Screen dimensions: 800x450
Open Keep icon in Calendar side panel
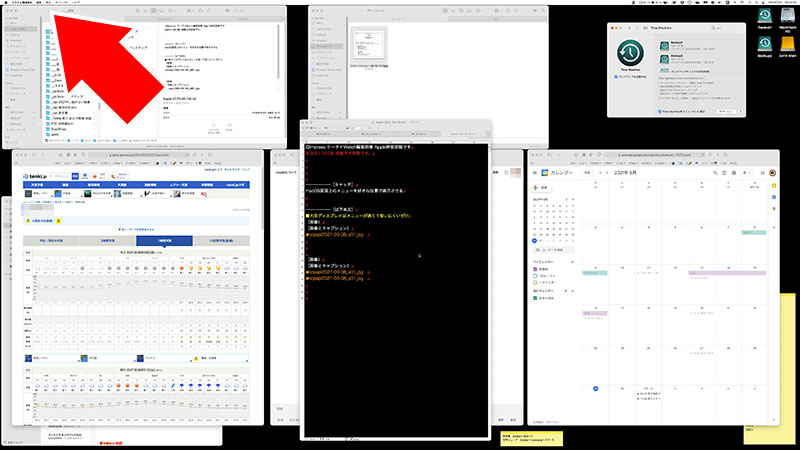tap(774, 186)
